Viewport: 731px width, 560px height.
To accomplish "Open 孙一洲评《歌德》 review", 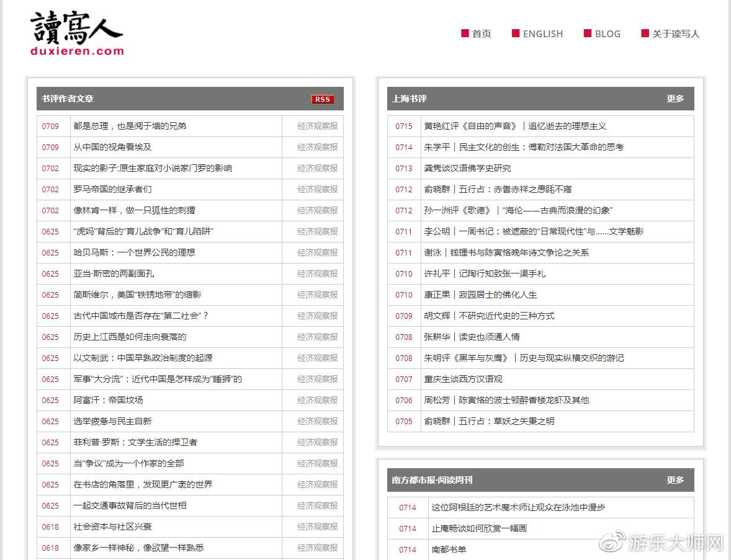I will point(518,211).
